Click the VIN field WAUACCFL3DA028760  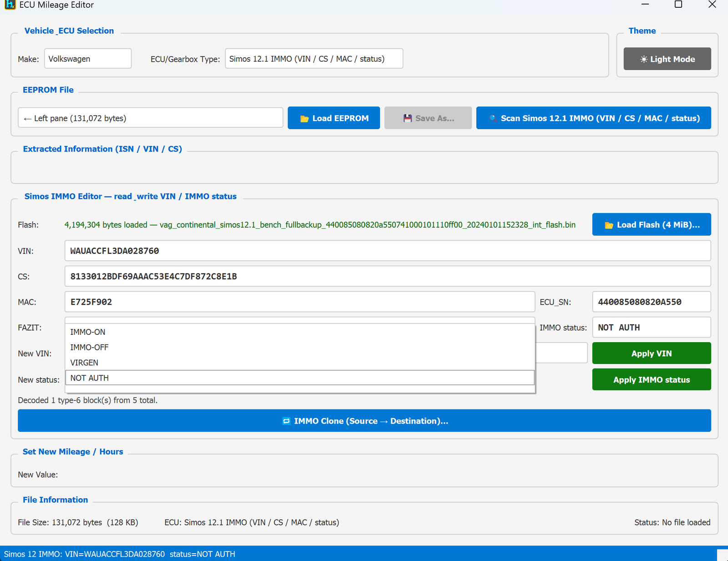(388, 251)
